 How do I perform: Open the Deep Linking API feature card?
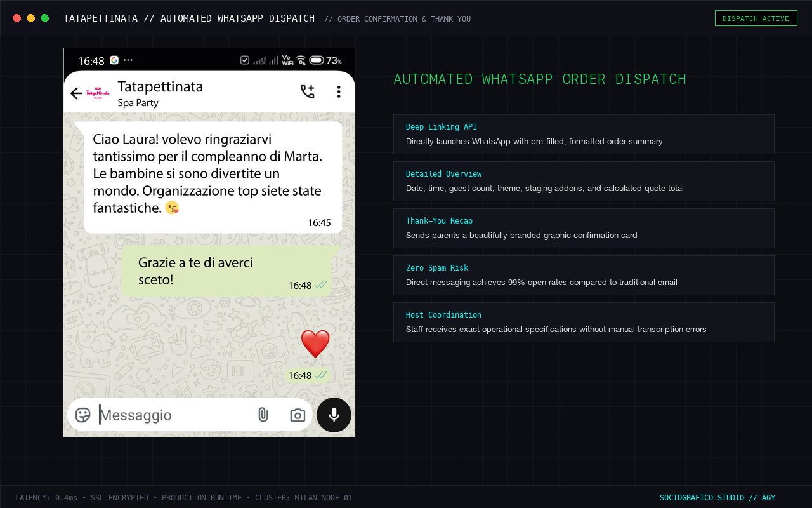point(584,134)
